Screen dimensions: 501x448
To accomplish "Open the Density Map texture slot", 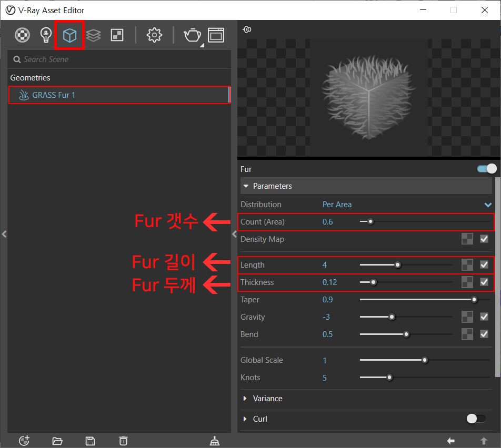I will click(x=467, y=239).
